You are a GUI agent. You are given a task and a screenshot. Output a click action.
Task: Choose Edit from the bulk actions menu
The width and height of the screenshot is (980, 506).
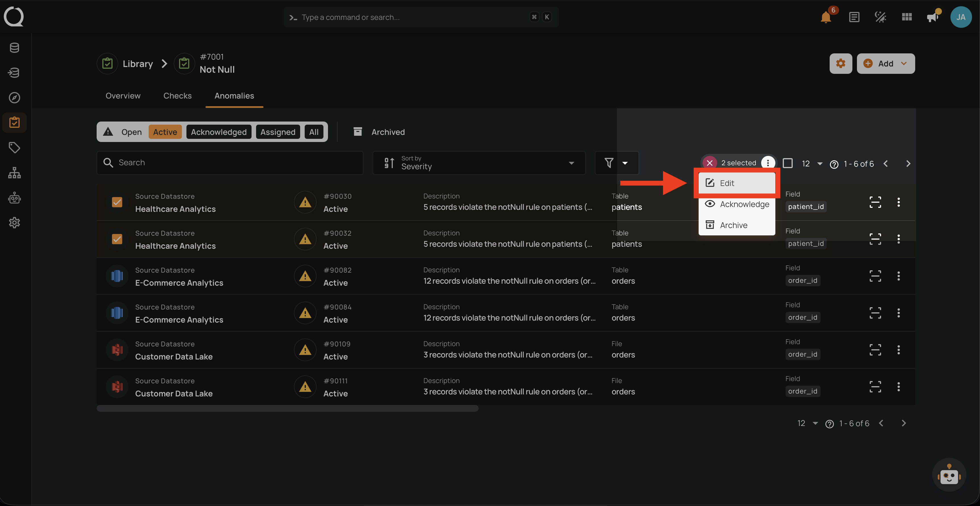coord(736,183)
